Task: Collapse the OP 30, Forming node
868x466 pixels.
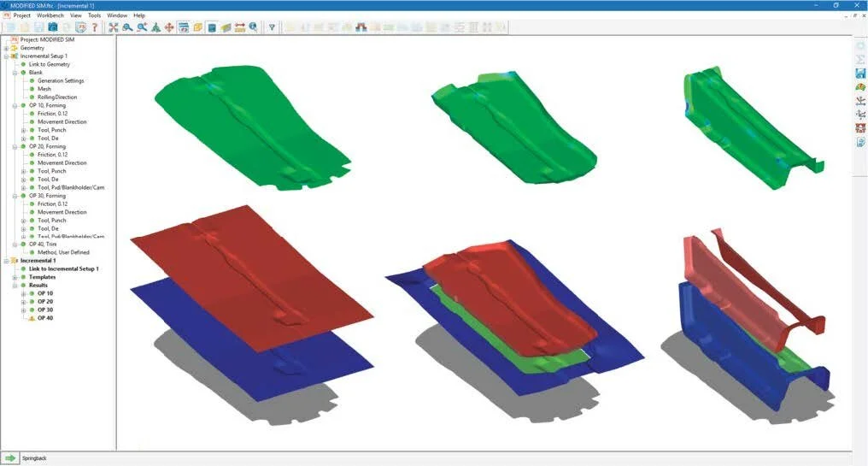Action: (15, 196)
